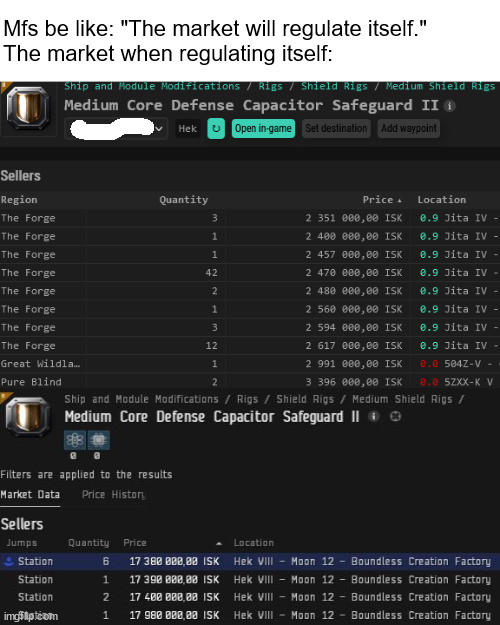
Task: Click the 5ZXX-K V location entry
Action: (x=469, y=382)
